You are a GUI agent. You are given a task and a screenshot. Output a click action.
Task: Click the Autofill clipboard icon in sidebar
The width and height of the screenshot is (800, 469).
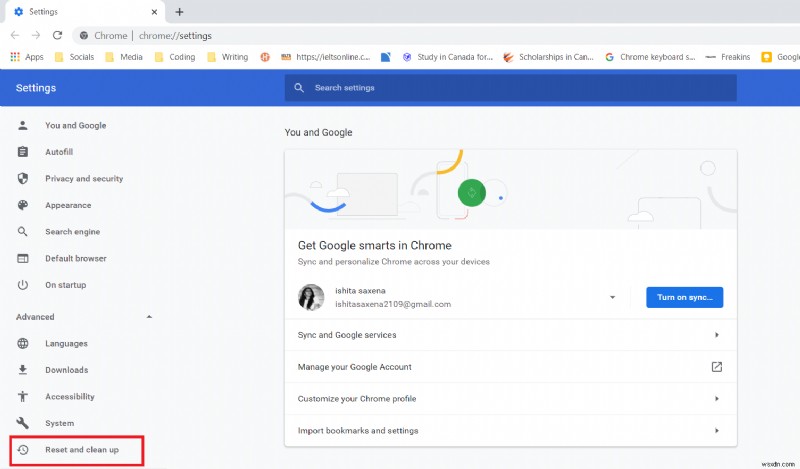pyautogui.click(x=23, y=152)
